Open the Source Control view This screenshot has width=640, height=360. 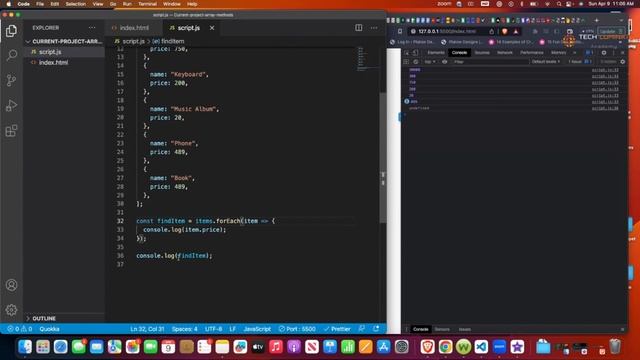(11, 80)
